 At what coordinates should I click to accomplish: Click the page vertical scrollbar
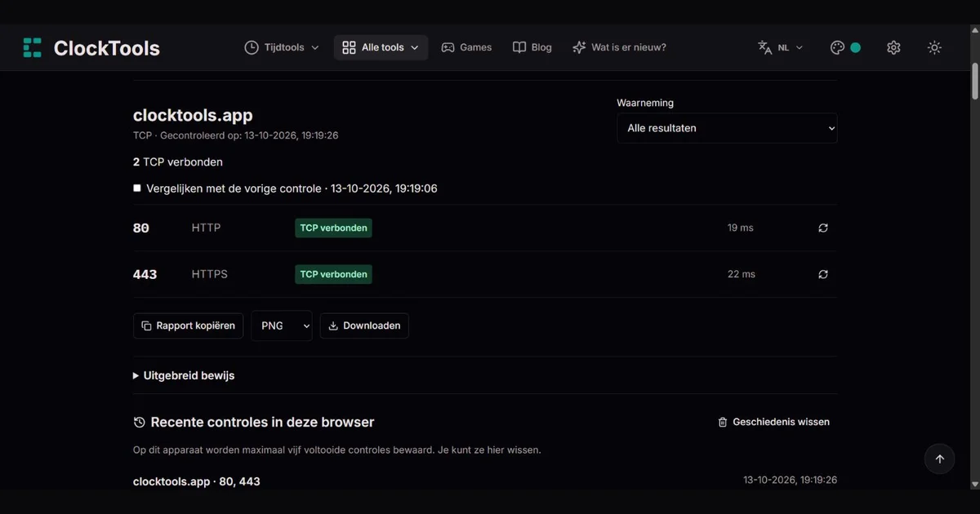tap(974, 82)
